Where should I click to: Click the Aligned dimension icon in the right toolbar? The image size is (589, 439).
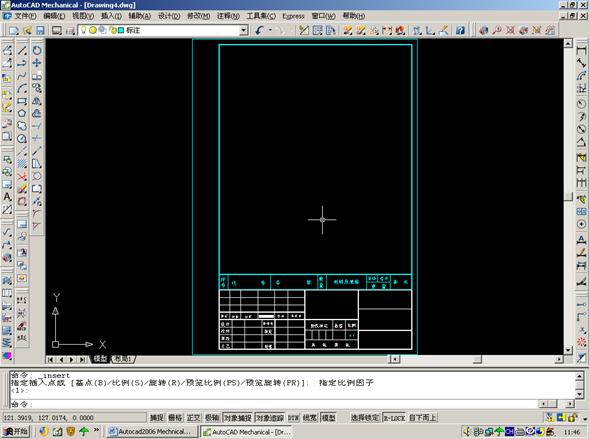point(581,63)
